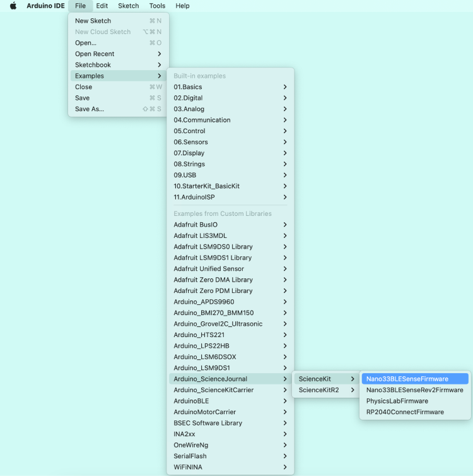The image size is (473, 476).
Task: Choose Save As... in File menu
Action: click(x=90, y=109)
